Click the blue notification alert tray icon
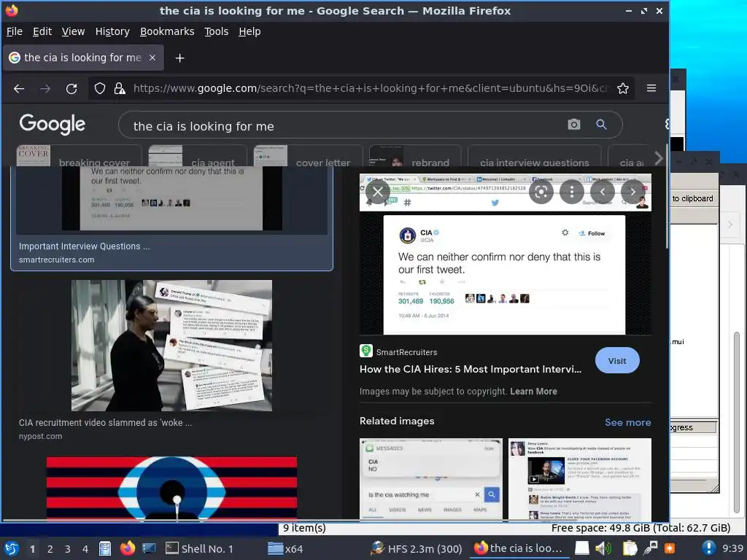This screenshot has height=560, width=747. point(708,548)
